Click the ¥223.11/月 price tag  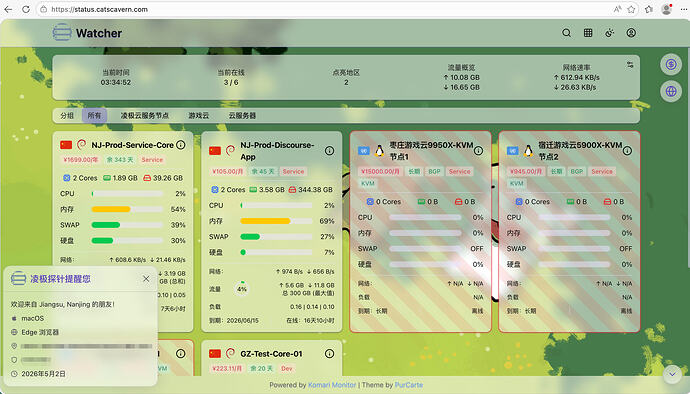[227, 368]
